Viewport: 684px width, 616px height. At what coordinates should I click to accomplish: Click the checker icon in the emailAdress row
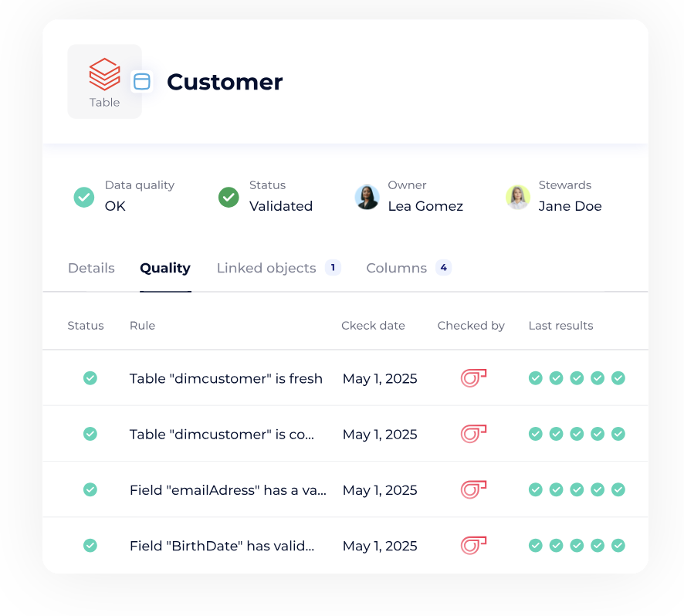pos(473,489)
